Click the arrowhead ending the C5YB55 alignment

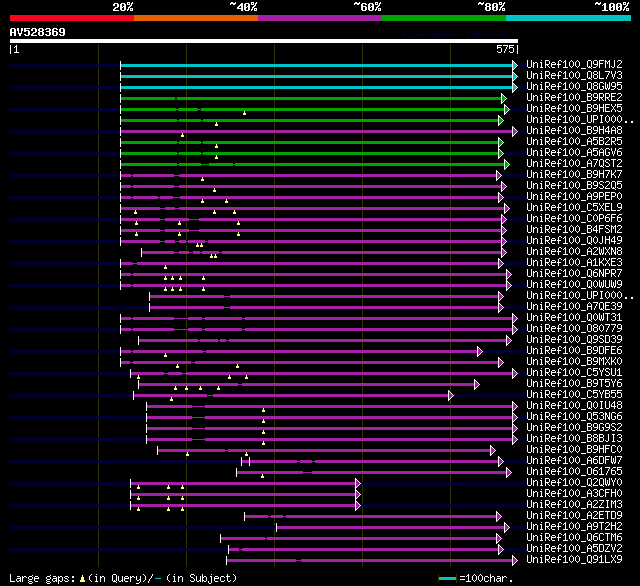point(451,395)
